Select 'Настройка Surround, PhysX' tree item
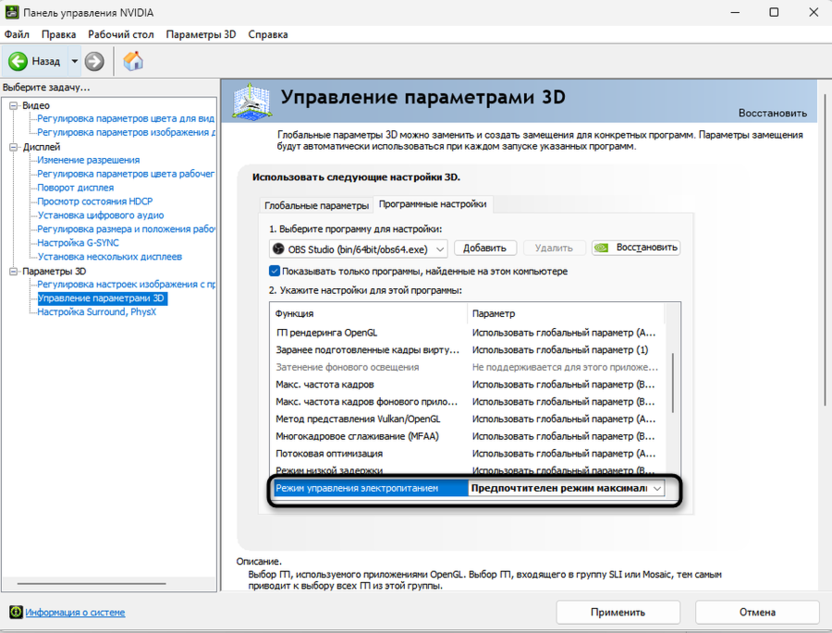This screenshot has width=832, height=633. (x=97, y=311)
